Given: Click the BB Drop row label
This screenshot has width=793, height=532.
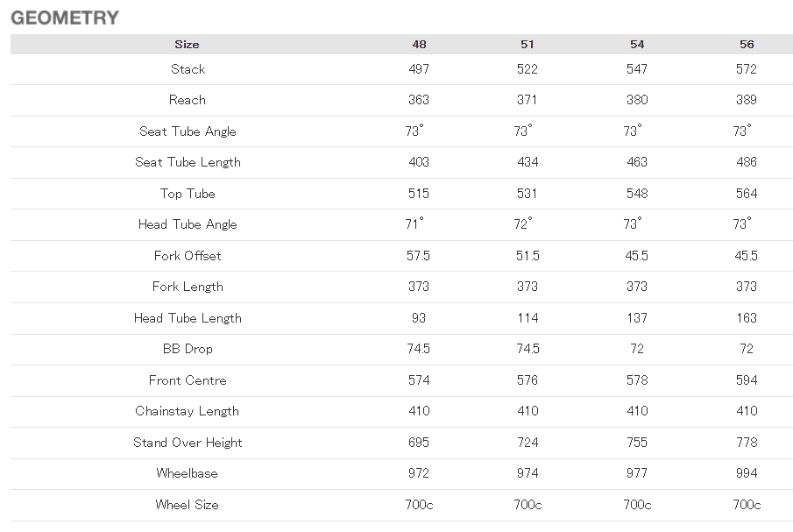Looking at the screenshot, I should [x=188, y=349].
